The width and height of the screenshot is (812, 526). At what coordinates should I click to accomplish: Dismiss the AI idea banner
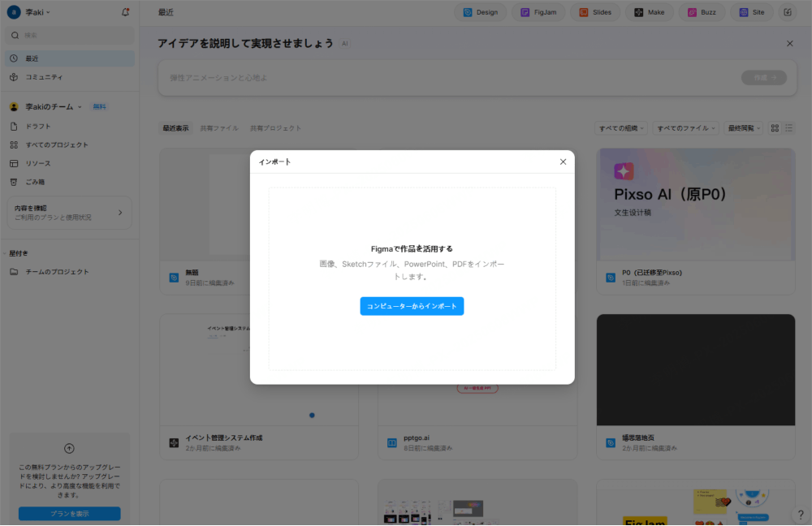click(x=790, y=44)
